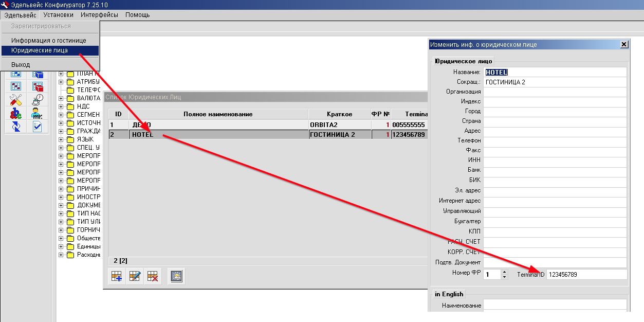Screen dimensions: 644x322
Task: Click the blue refresh arrows icon
Action: click(x=16, y=126)
